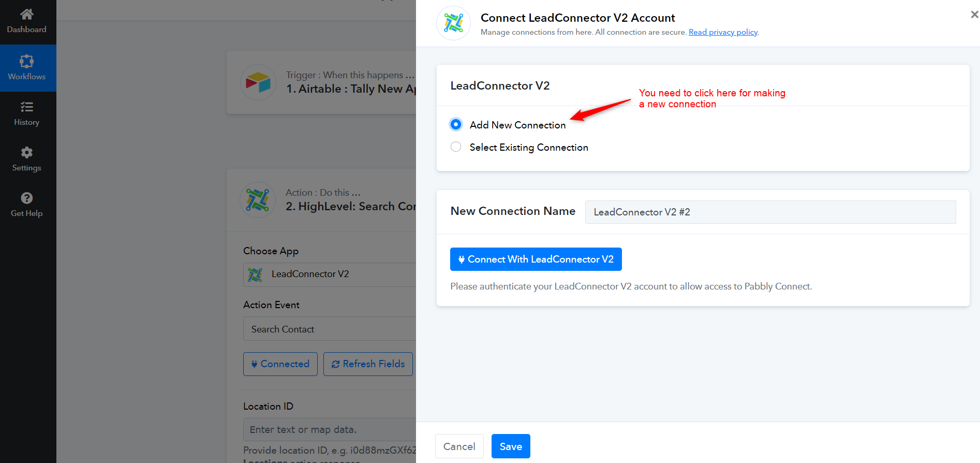
Task: Select the Add New Connection radio button
Action: click(x=456, y=124)
